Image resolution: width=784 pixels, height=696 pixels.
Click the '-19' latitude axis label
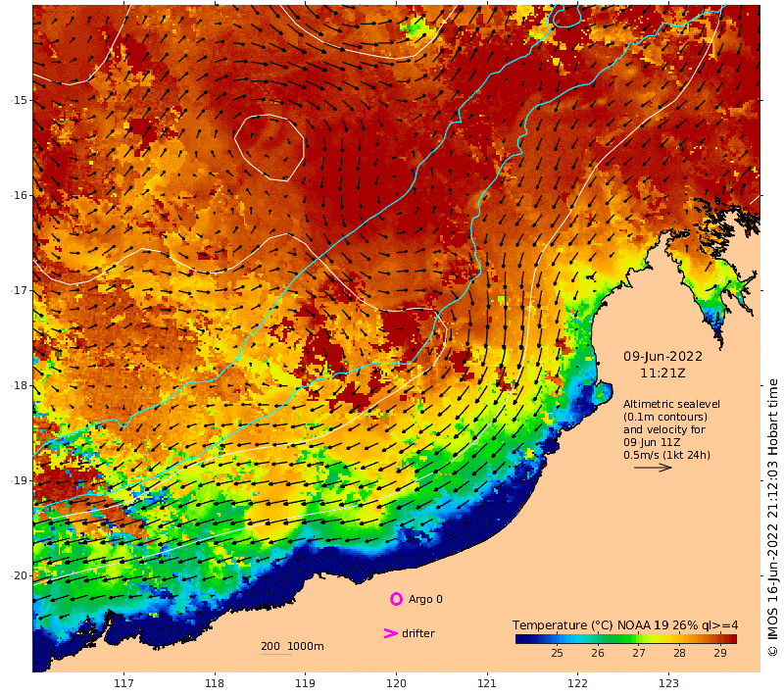coord(20,480)
